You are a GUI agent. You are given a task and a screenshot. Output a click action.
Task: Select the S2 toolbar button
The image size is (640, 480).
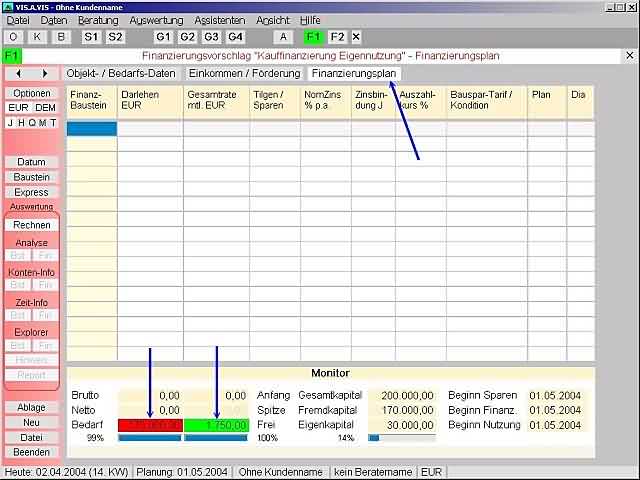point(115,37)
